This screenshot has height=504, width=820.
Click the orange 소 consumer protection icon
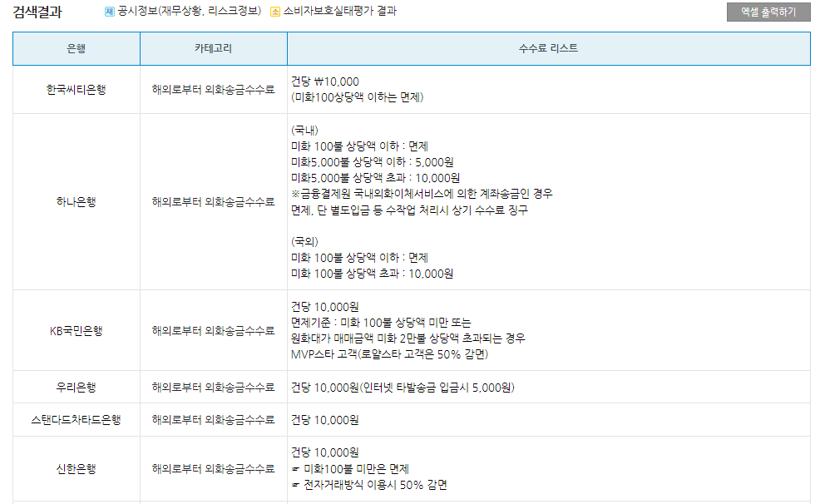point(275,12)
